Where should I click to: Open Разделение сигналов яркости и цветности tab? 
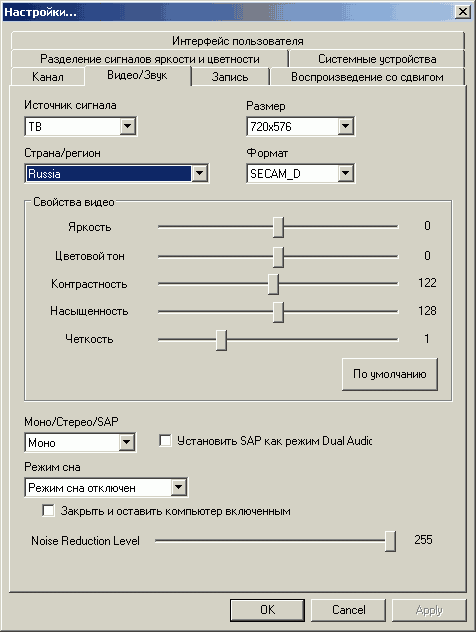point(150,59)
